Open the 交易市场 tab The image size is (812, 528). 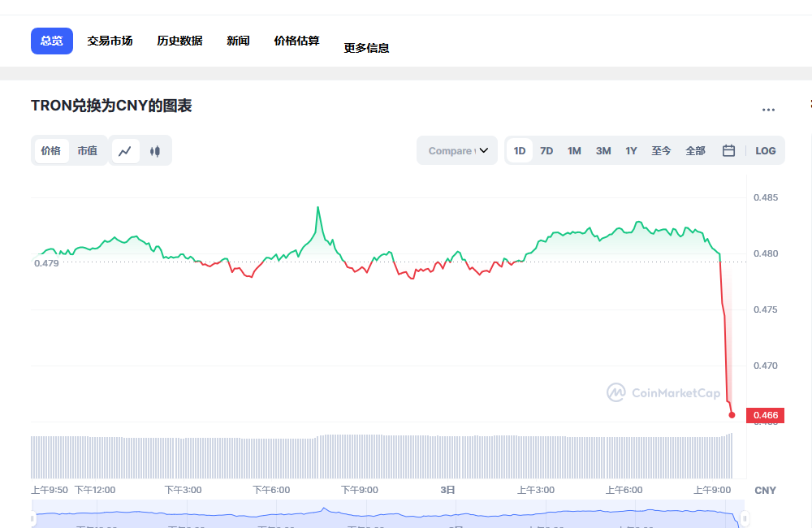110,41
